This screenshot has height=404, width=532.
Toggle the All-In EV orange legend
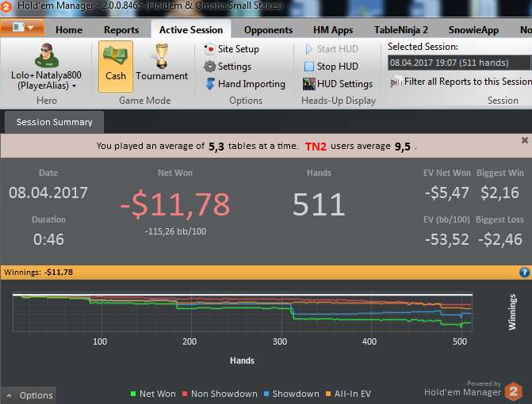click(348, 394)
